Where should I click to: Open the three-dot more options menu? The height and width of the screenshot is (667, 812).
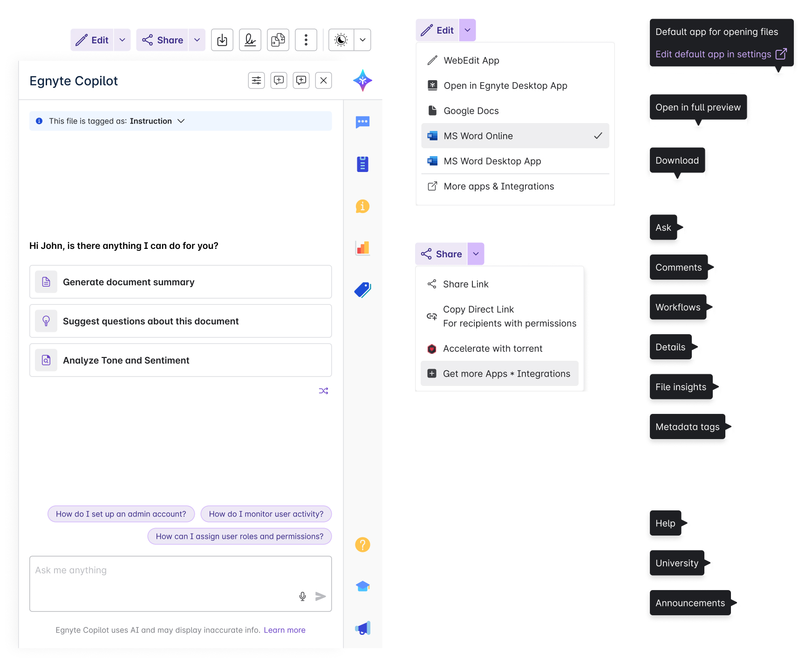(x=306, y=40)
